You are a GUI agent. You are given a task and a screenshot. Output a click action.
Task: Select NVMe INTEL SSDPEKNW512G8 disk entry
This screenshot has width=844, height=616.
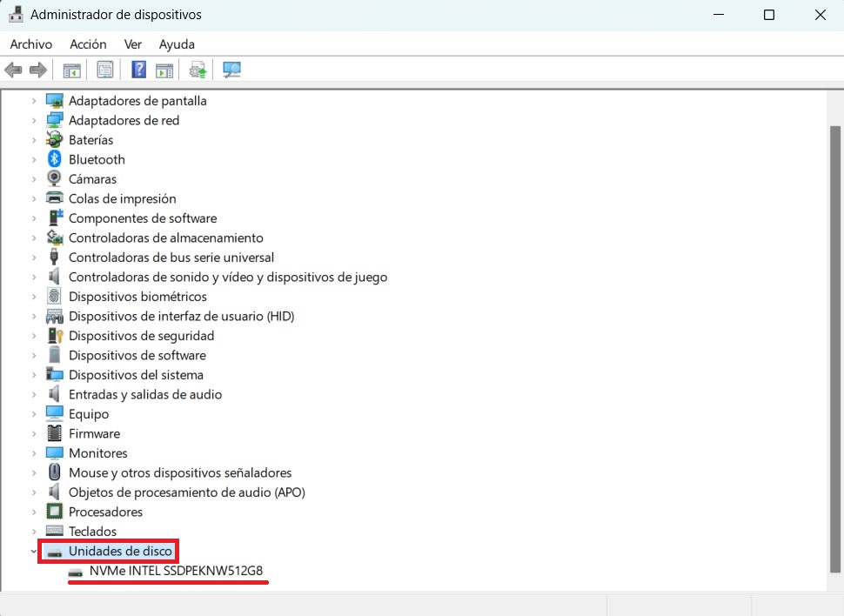click(x=176, y=571)
